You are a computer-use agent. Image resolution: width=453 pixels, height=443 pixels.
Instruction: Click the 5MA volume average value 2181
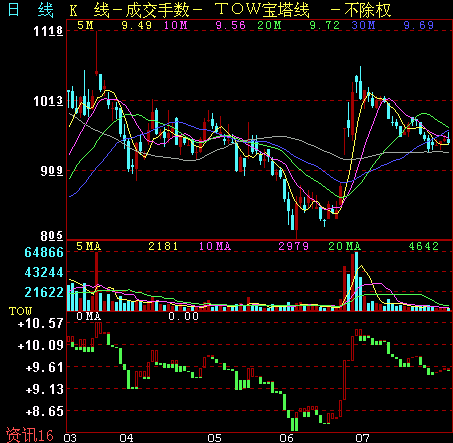point(163,246)
